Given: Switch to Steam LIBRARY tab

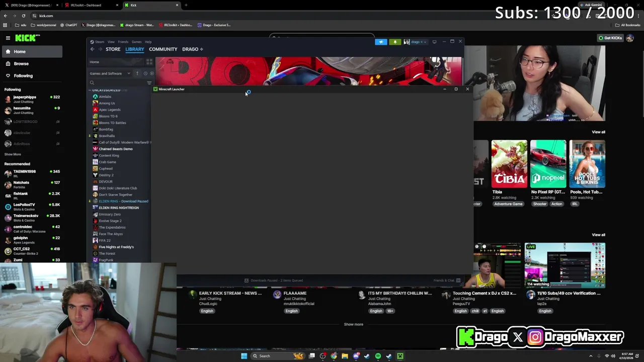Looking at the screenshot, I should coord(134,49).
